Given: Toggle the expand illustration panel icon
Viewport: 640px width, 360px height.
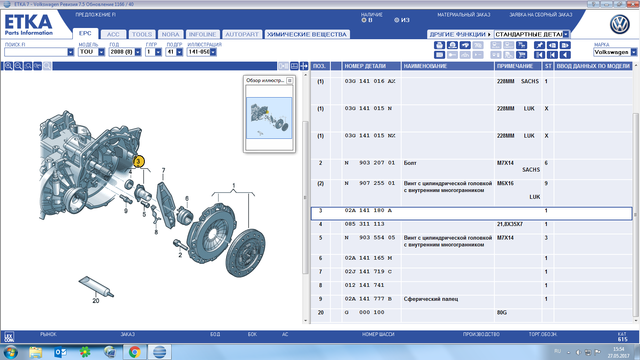Looking at the screenshot, I should coord(304,66).
